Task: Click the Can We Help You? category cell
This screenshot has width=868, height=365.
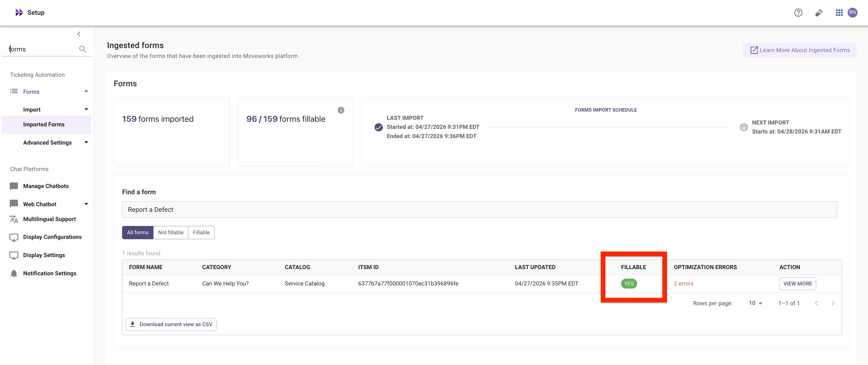Action: click(225, 284)
